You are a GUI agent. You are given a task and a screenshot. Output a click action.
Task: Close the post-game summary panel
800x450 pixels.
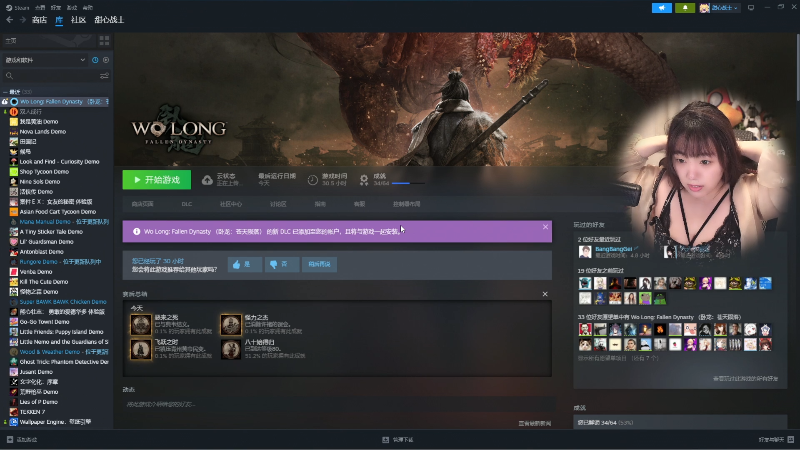(545, 294)
